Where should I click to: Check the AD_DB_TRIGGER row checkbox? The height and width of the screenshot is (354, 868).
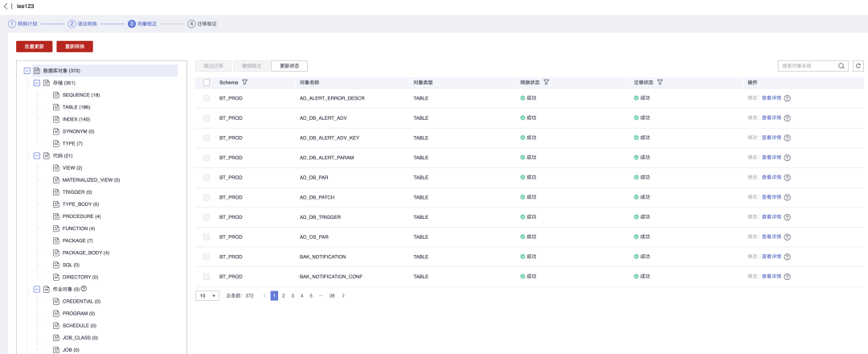(x=207, y=217)
